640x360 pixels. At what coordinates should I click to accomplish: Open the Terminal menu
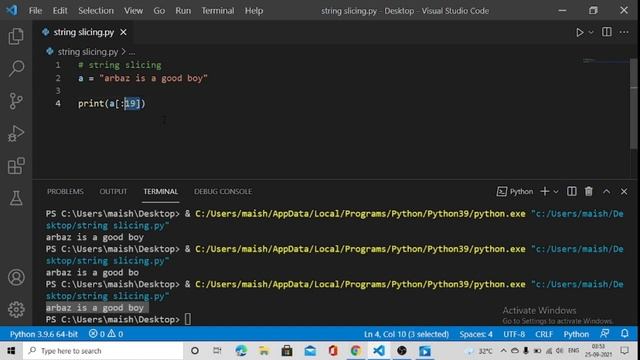coord(218,11)
